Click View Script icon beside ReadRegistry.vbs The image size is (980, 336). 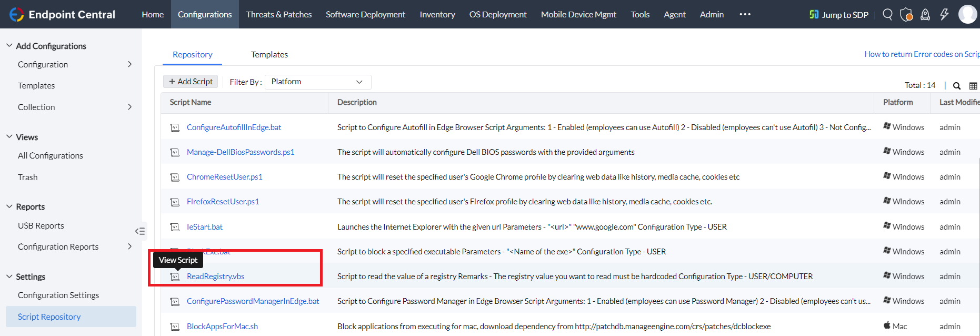[x=175, y=276]
